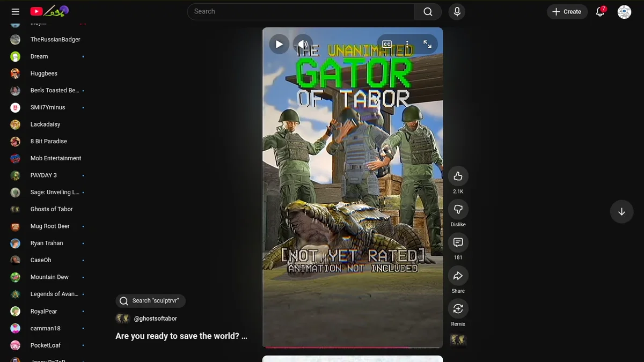644x362 pixels.
Task: Open Mug Root Beer subscription
Action: click(48, 226)
